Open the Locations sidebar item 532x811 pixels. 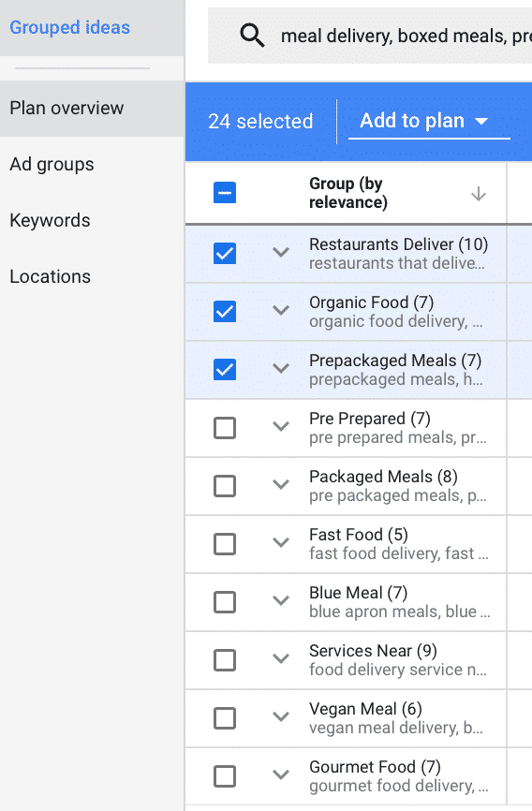92,276
